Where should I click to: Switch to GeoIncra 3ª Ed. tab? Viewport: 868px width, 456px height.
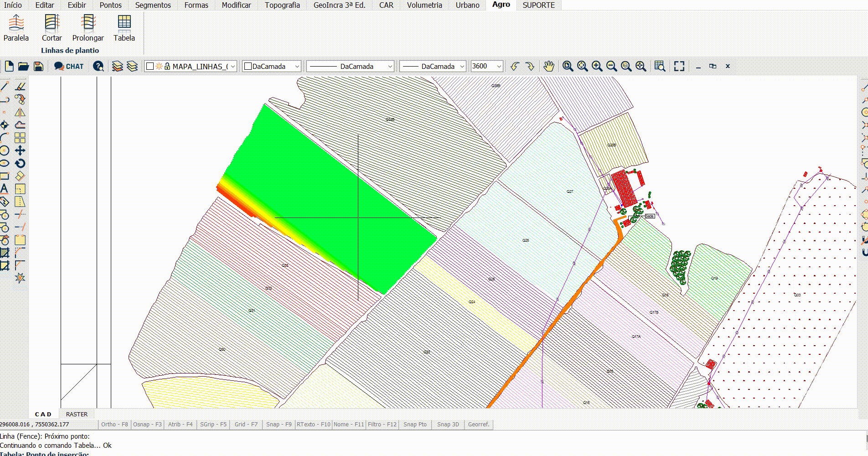pos(339,5)
